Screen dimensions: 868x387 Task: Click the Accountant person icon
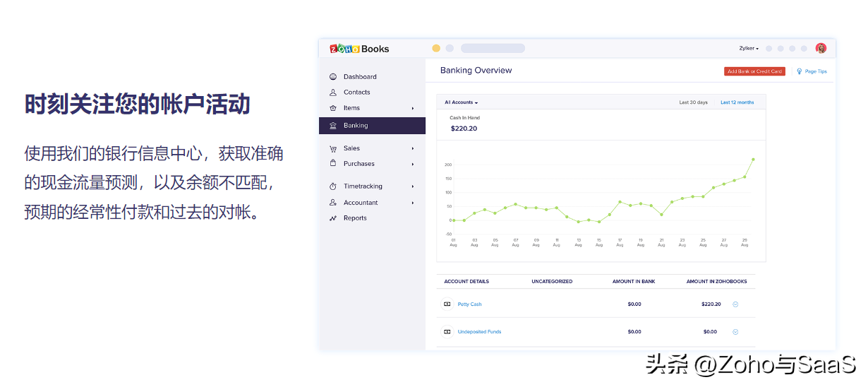pyautogui.click(x=333, y=203)
